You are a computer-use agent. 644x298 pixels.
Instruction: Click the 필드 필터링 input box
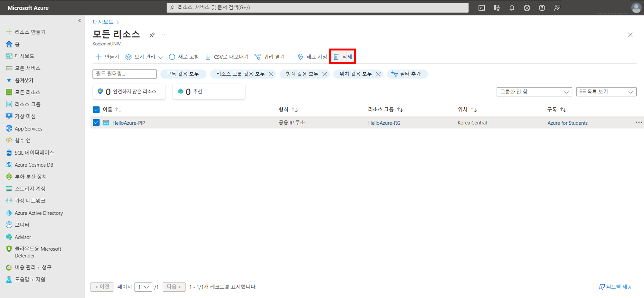point(125,74)
